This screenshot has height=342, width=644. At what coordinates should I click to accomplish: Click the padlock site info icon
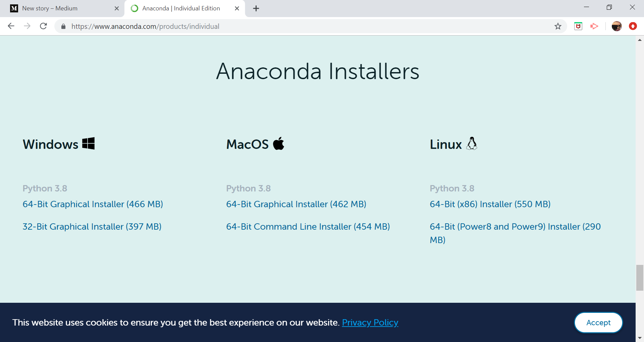tap(63, 26)
